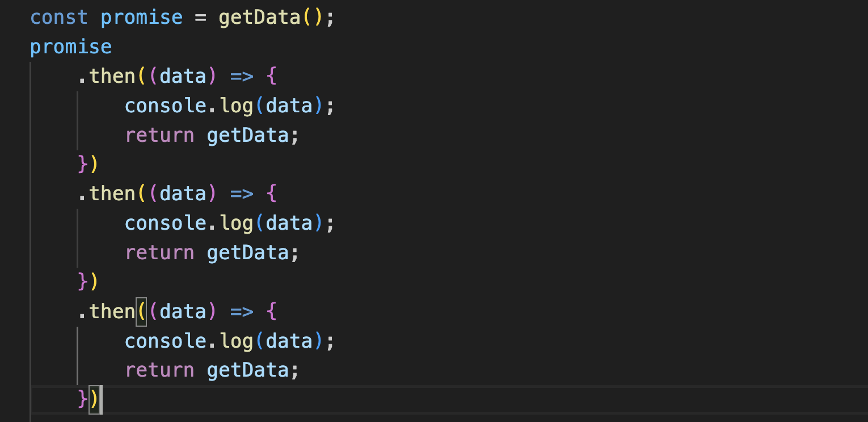
Task: Click third return getData statement
Action: pyautogui.click(x=212, y=370)
